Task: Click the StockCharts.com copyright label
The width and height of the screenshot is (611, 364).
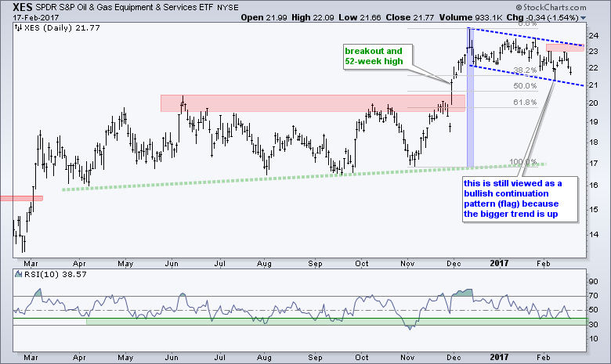Action: 551,7
